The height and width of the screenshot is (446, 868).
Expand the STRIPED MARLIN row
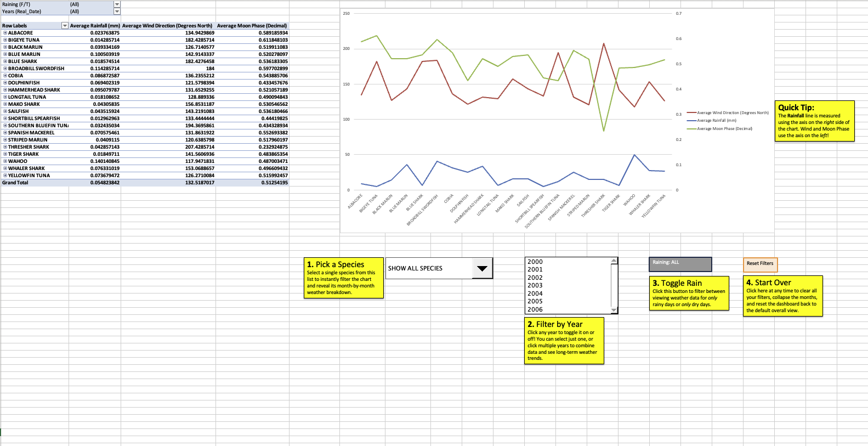[x=5, y=140]
